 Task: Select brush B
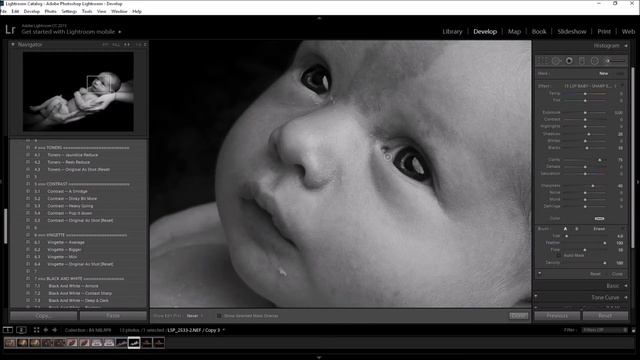click(577, 229)
